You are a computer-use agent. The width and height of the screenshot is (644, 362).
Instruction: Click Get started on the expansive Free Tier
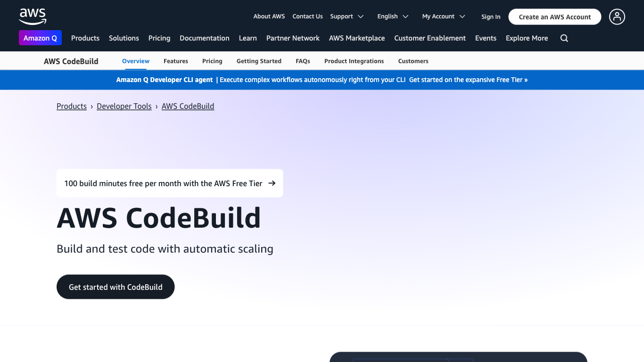tap(468, 80)
